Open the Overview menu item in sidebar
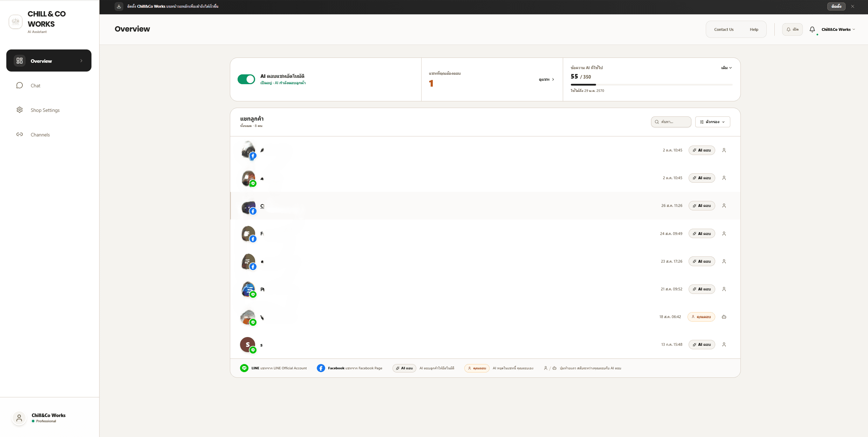This screenshot has height=437, width=868. click(x=49, y=61)
